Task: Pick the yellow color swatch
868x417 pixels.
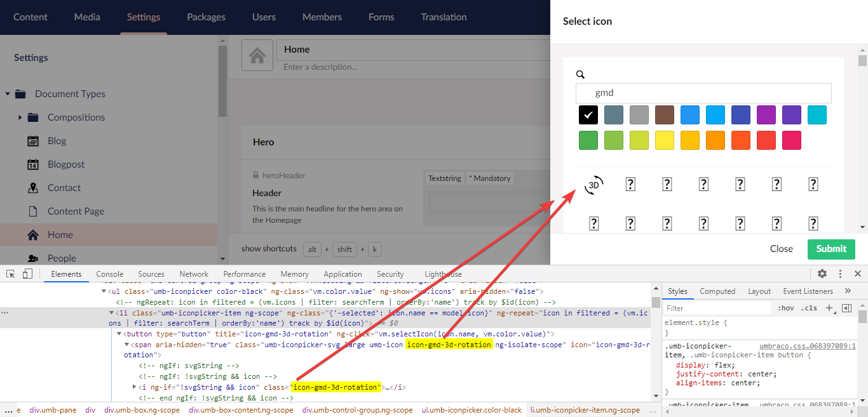Action: point(665,140)
